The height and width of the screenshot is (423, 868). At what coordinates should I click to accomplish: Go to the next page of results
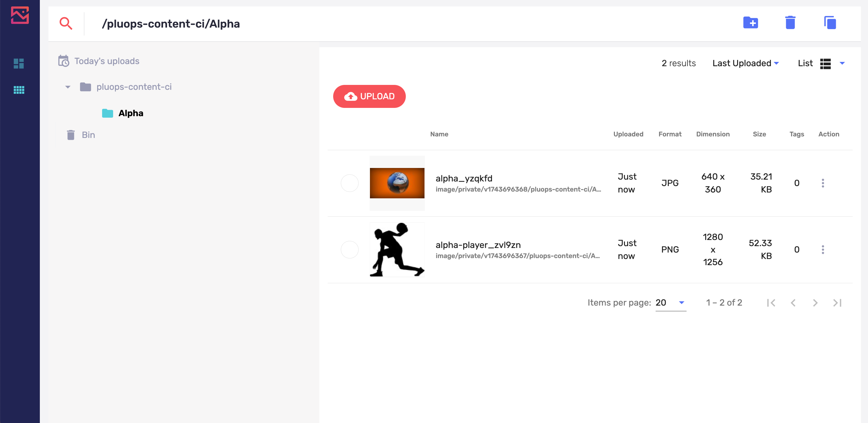pos(815,303)
